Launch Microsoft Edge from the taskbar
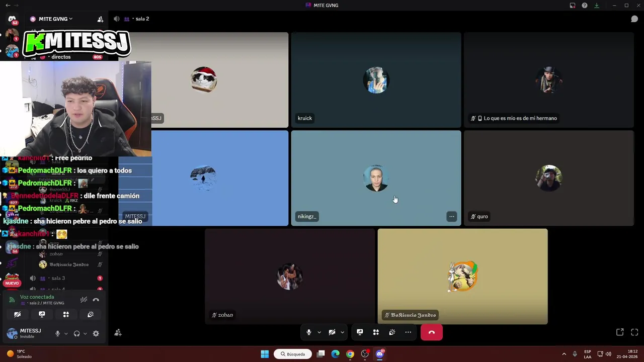This screenshot has height=362, width=644. pyautogui.click(x=336, y=354)
